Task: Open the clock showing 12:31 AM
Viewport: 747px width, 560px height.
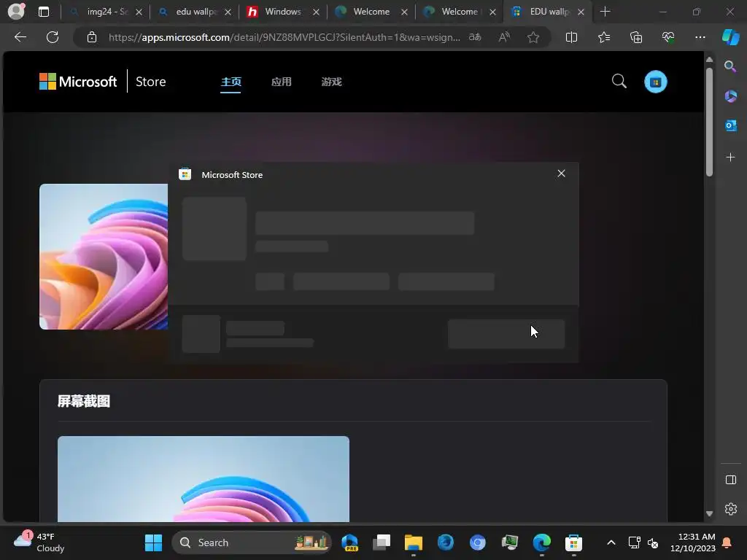Action: click(692, 542)
